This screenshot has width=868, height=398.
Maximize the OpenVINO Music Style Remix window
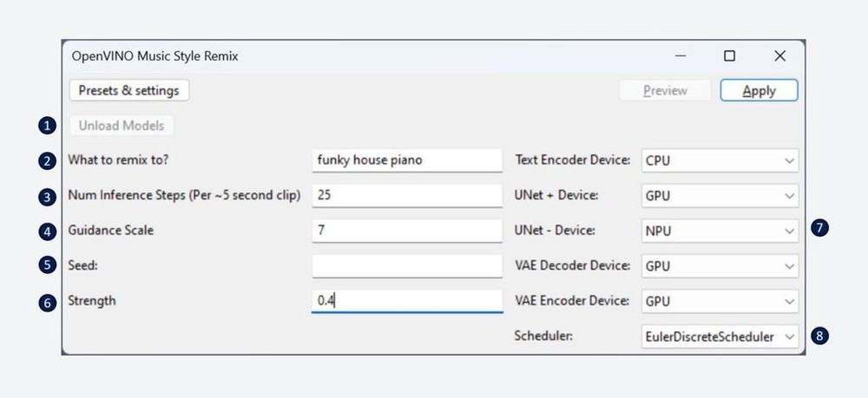coord(729,56)
